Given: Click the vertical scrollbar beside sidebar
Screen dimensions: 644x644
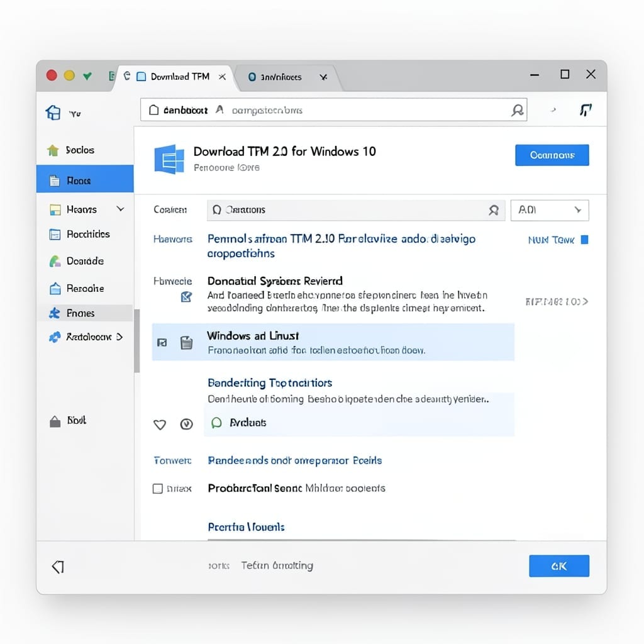Looking at the screenshot, I should click(136, 341).
